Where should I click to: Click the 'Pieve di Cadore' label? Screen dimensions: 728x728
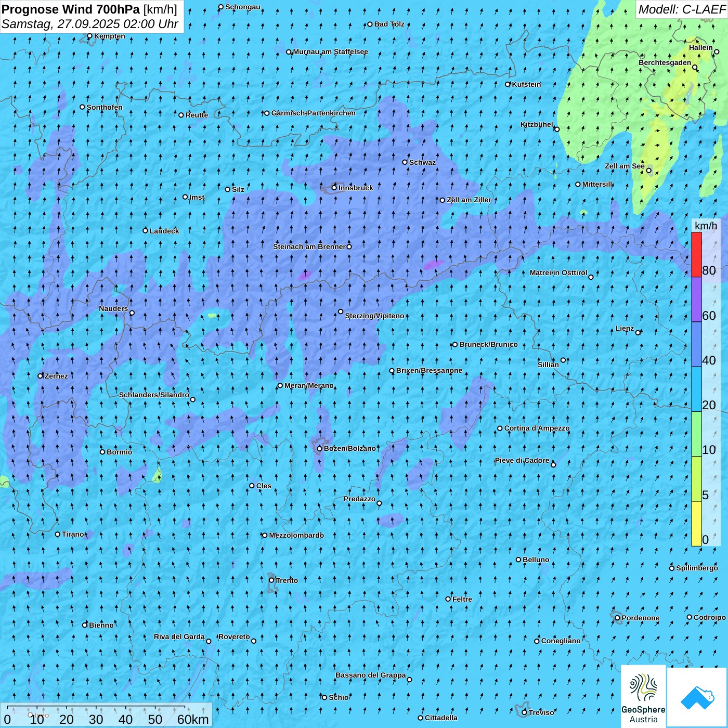tap(522, 460)
